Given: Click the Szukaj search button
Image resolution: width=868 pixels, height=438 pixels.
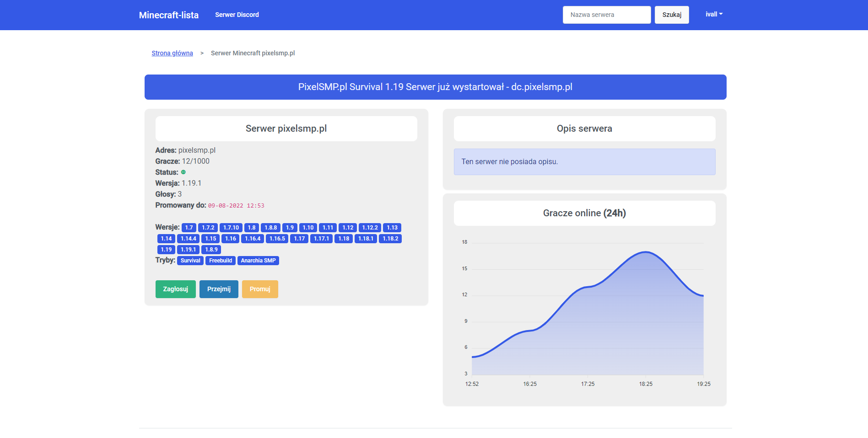Looking at the screenshot, I should click(671, 15).
